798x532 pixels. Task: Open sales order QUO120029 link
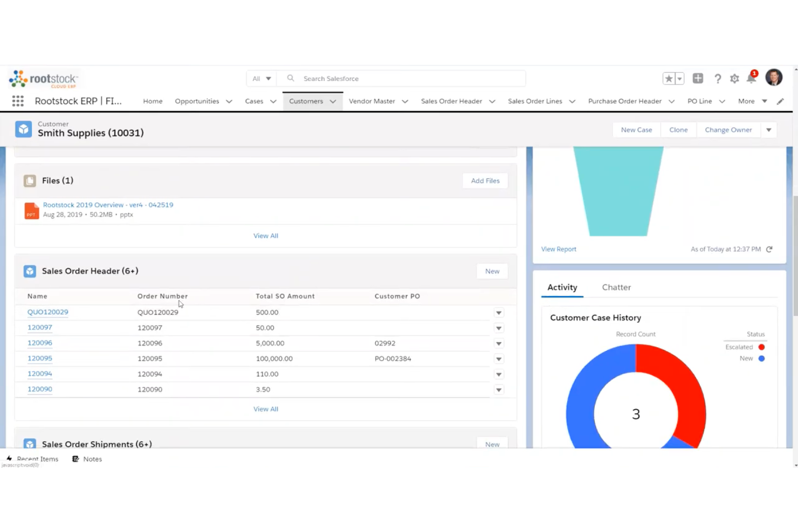(x=48, y=312)
